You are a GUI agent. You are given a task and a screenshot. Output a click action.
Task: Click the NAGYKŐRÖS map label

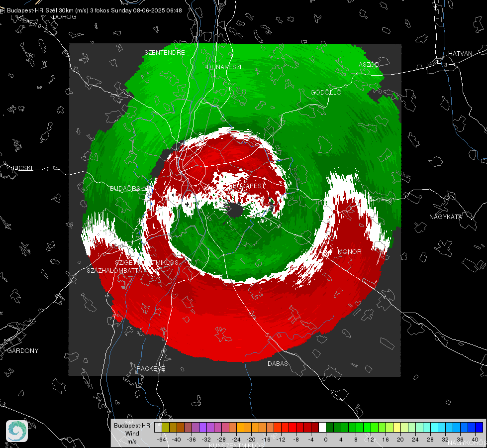[467, 443]
